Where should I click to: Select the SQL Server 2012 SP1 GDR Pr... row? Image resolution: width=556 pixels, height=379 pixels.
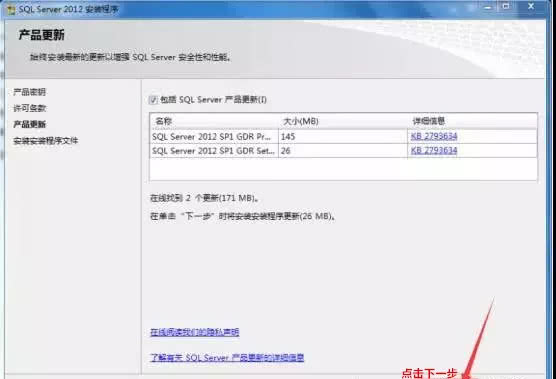(x=343, y=136)
